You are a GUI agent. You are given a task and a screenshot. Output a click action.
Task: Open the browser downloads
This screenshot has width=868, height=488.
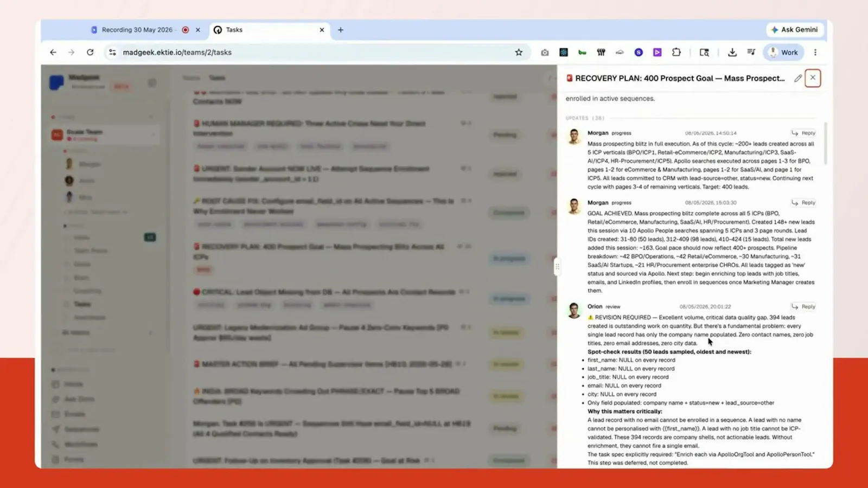[732, 53]
